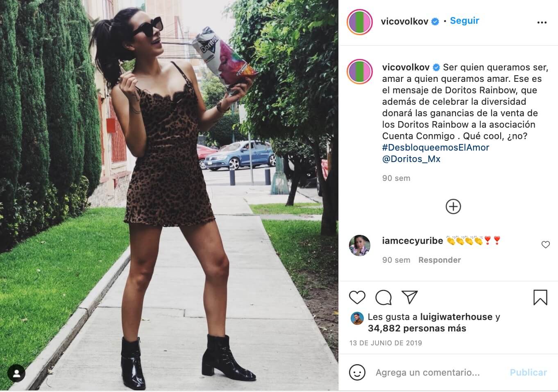Show tagged people icon on photo
This screenshot has width=558, height=392.
click(x=16, y=373)
